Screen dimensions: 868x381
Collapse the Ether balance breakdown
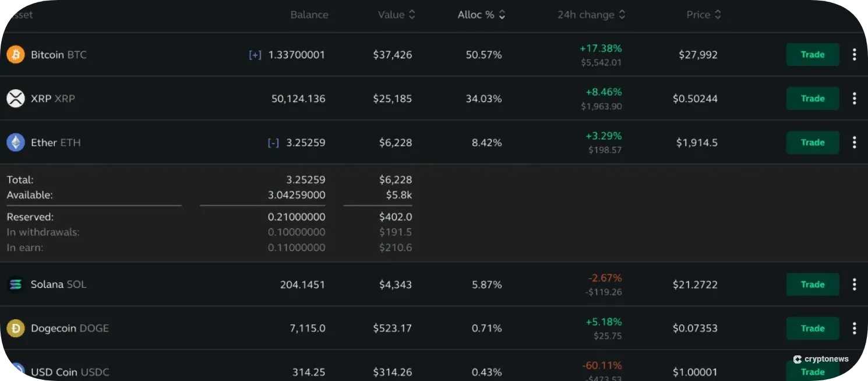(x=273, y=142)
